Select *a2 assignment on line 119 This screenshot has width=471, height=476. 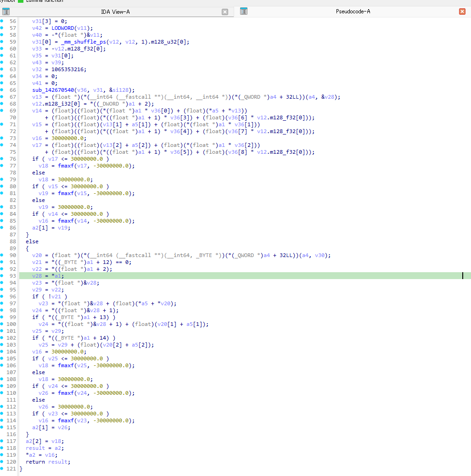pos(42,455)
